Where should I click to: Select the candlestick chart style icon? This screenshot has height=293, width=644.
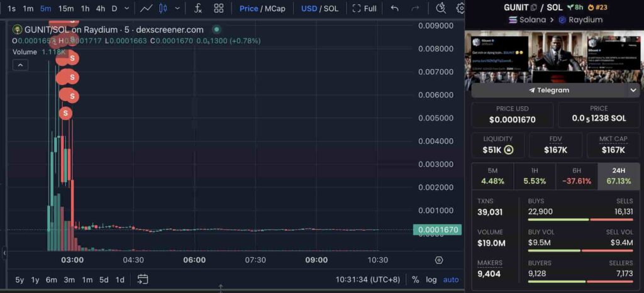click(164, 8)
